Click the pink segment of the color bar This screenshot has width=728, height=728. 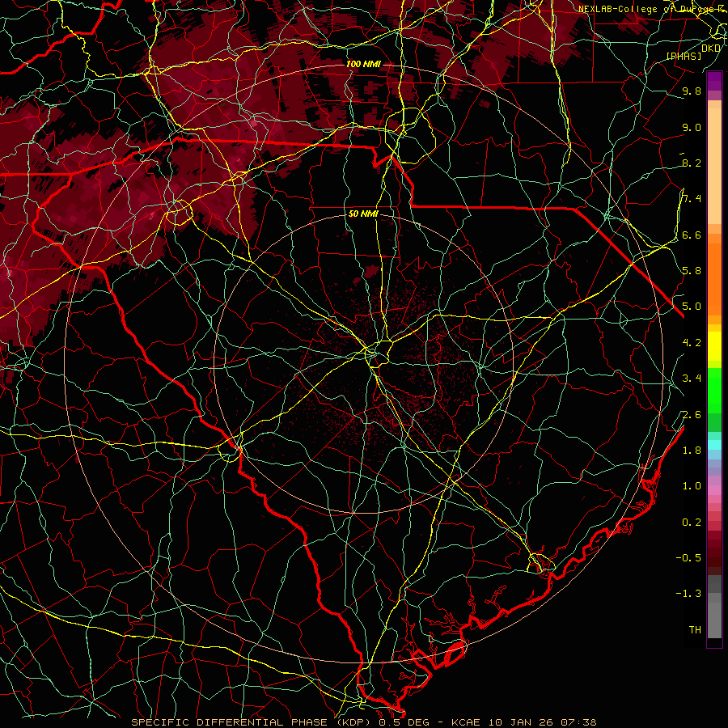point(714,490)
